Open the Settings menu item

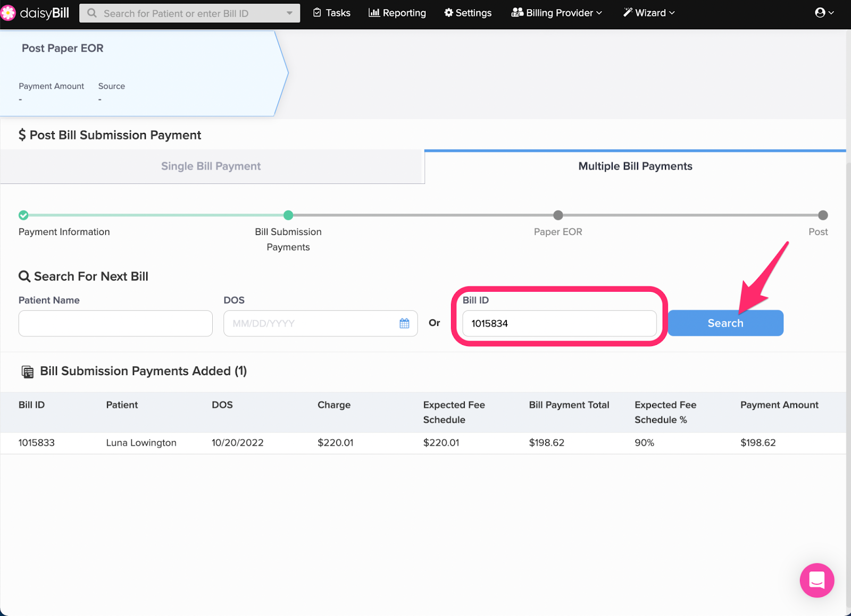click(468, 13)
